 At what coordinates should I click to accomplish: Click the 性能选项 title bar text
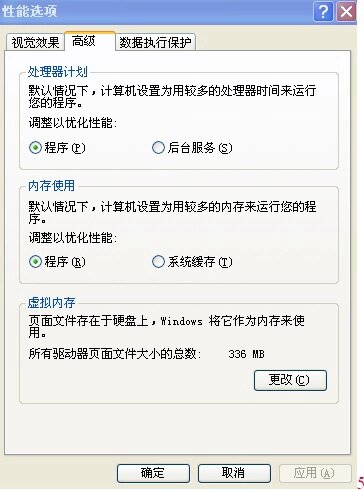[x=29, y=11]
